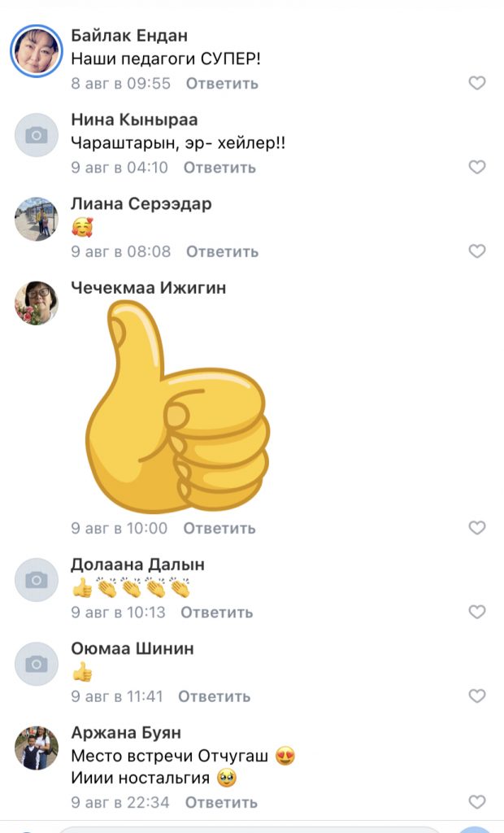
Task: Tap Долаана Далын's camera placeholder avatar
Action: tap(36, 580)
